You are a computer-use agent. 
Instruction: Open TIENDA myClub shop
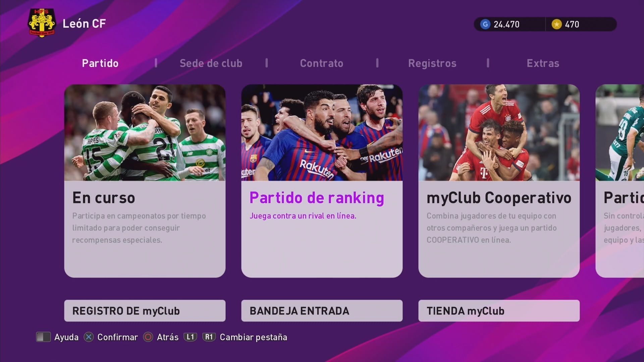point(499,311)
